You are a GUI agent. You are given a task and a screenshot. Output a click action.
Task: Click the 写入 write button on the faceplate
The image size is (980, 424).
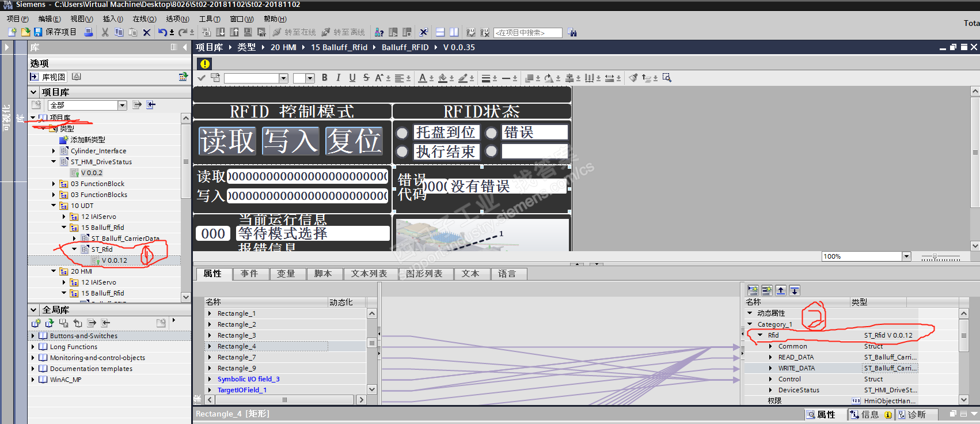pyautogui.click(x=291, y=141)
